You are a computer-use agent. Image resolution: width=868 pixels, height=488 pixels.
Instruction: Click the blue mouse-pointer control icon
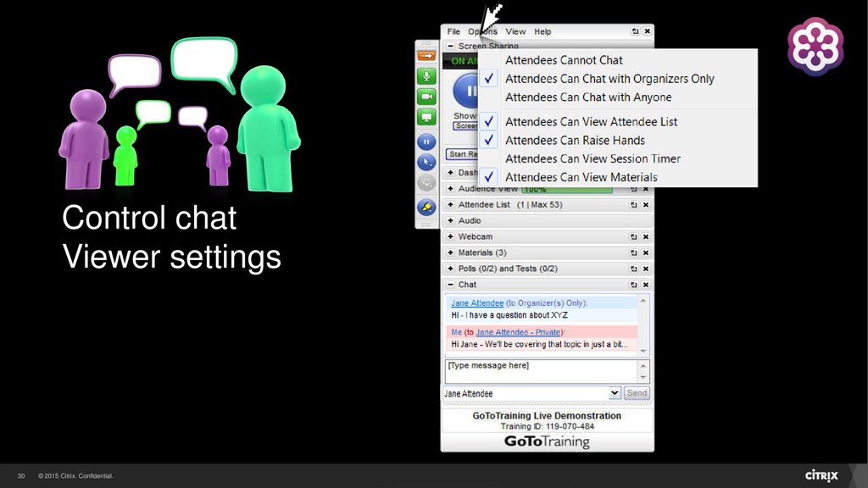426,162
